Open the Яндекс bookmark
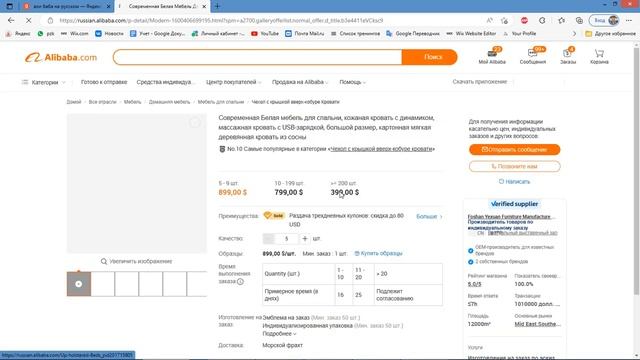 pyautogui.click(x=18, y=33)
